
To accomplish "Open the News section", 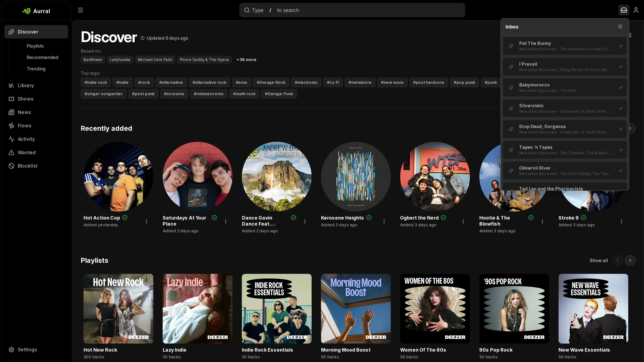I will point(36,112).
